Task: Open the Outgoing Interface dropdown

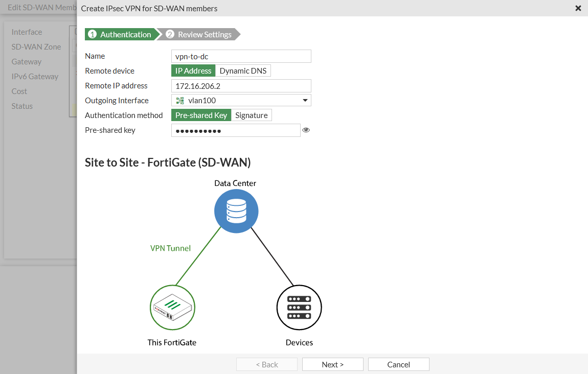Action: click(306, 100)
